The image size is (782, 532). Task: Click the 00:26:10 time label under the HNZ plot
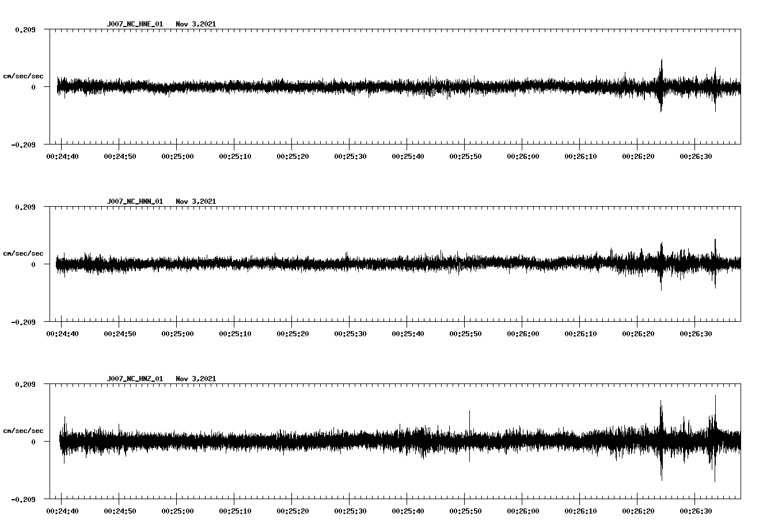580,511
